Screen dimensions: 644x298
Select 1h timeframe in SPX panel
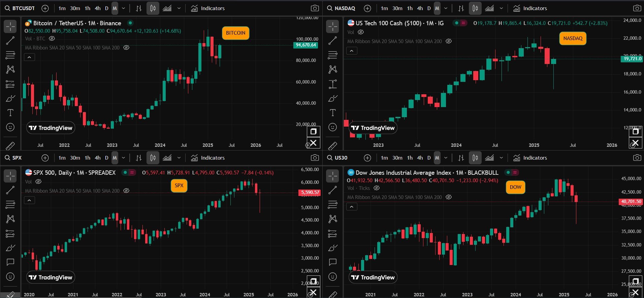[88, 158]
